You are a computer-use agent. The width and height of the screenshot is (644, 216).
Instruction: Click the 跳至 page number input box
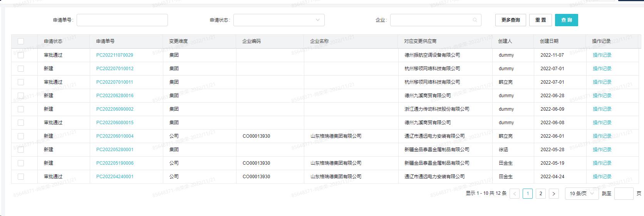[x=623, y=194]
